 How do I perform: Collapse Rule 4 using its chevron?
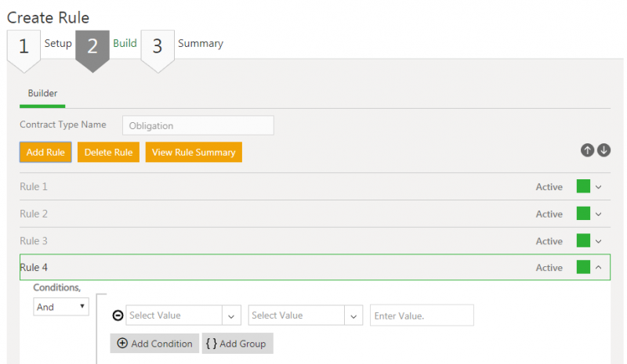click(599, 268)
